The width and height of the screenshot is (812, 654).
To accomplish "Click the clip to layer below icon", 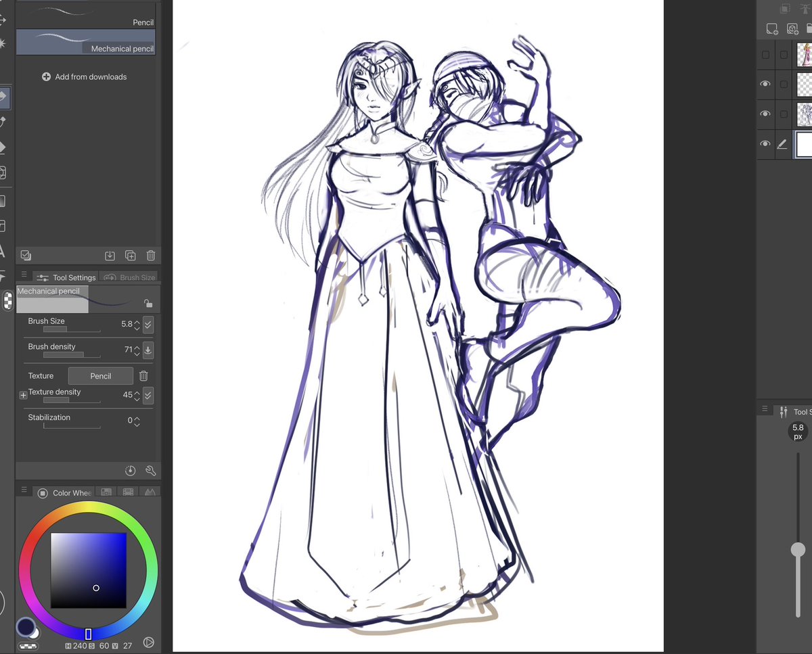I will click(x=785, y=9).
